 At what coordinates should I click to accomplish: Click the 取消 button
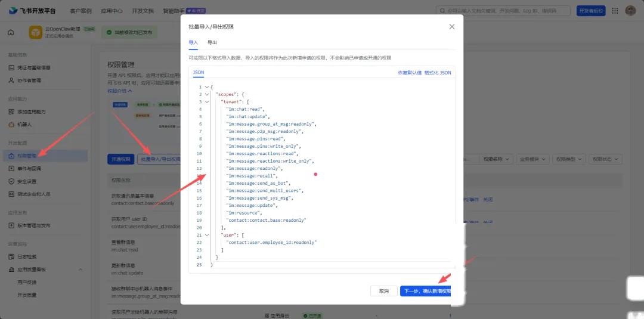pyautogui.click(x=383, y=291)
